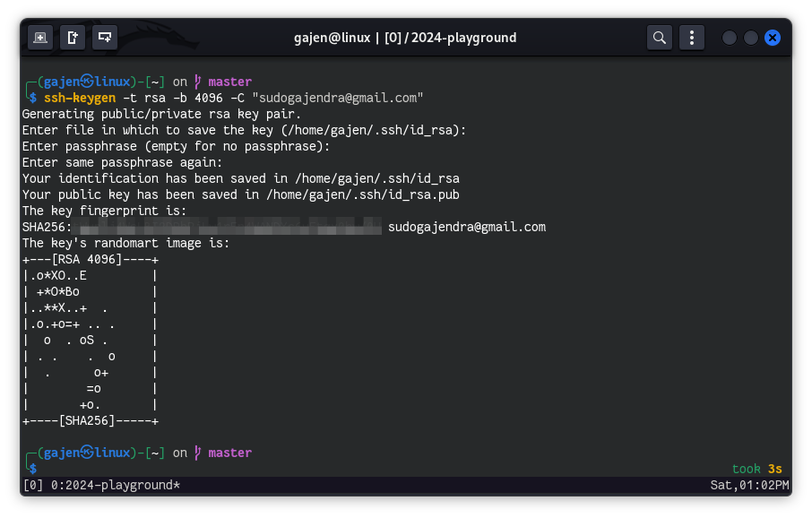Click "Your identification has been saved" line
Image resolution: width=812 pixels, height=518 pixels.
click(241, 178)
